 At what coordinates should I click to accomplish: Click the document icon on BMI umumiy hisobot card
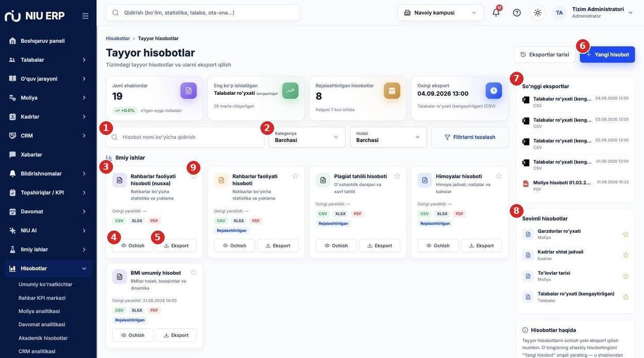coord(120,277)
